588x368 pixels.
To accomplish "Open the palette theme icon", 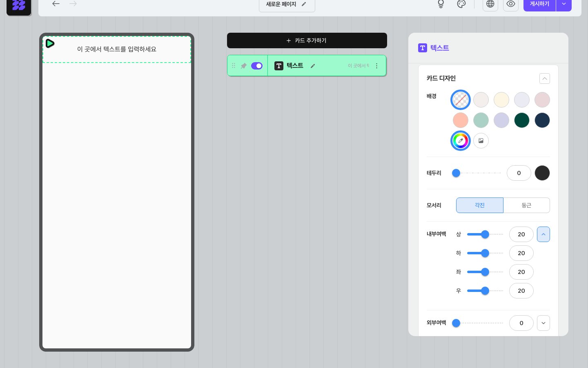I will 461,4.
